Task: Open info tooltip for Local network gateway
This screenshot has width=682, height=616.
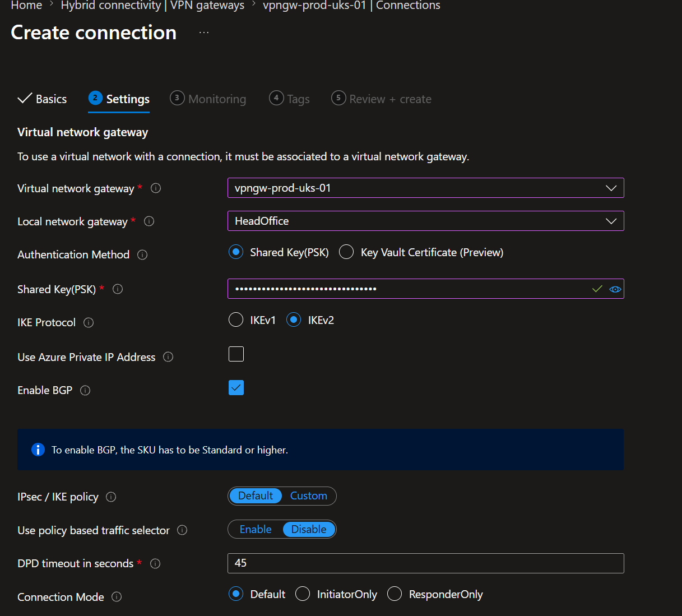Action: 149,221
